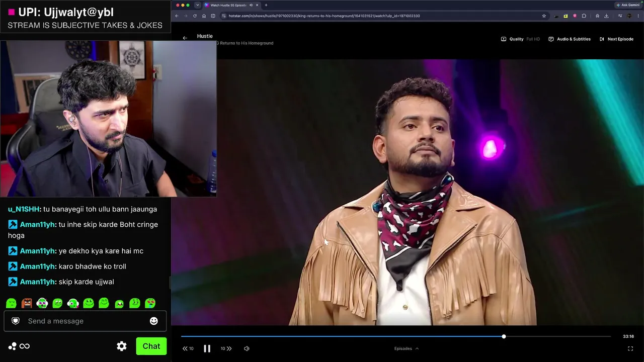
Task: Open the tab search dropdown arrow
Action: point(197,5)
